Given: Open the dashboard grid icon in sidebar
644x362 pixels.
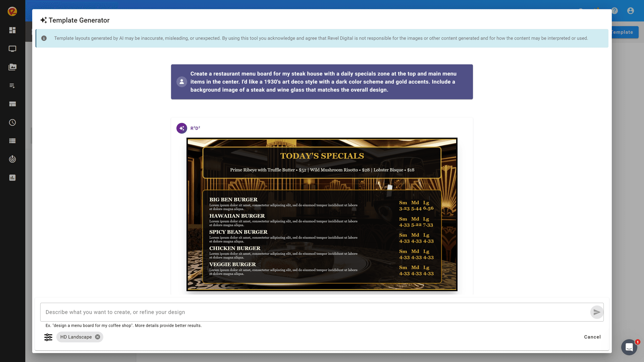Looking at the screenshot, I should point(12,30).
